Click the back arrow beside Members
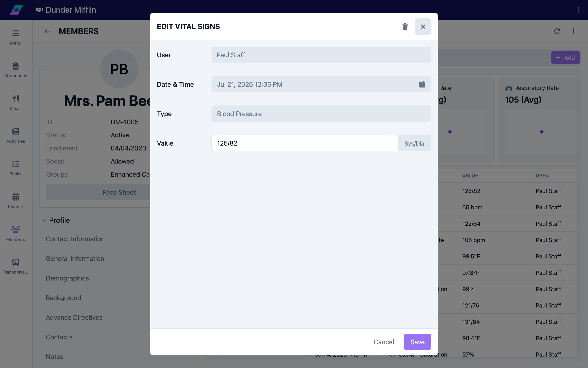Image resolution: width=588 pixels, height=368 pixels. (47, 31)
